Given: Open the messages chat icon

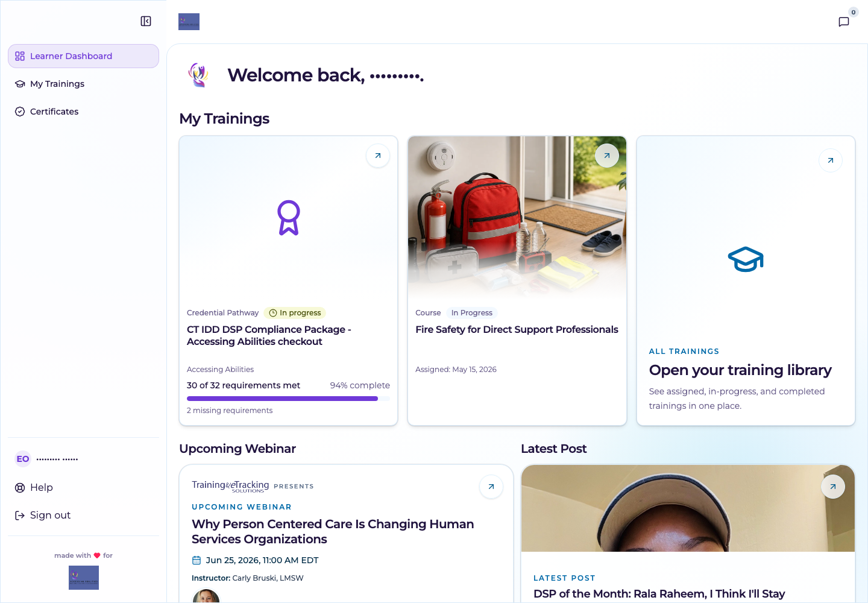Looking at the screenshot, I should (844, 22).
